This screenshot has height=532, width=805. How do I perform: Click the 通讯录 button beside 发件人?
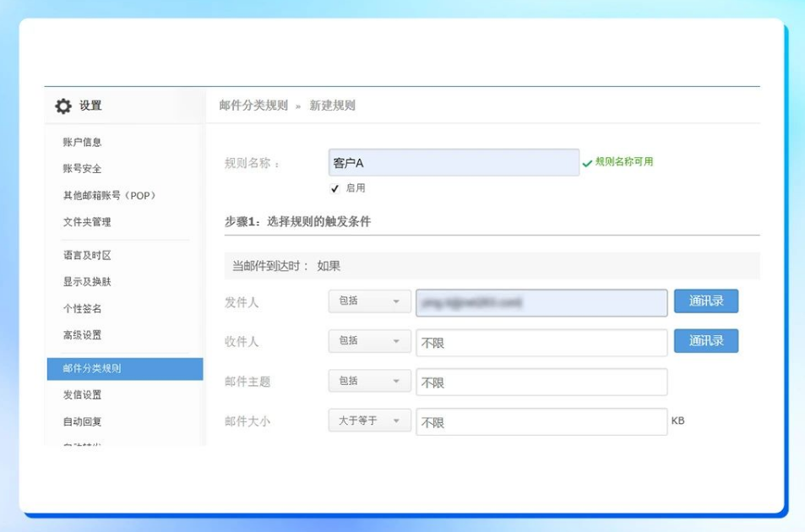click(706, 301)
